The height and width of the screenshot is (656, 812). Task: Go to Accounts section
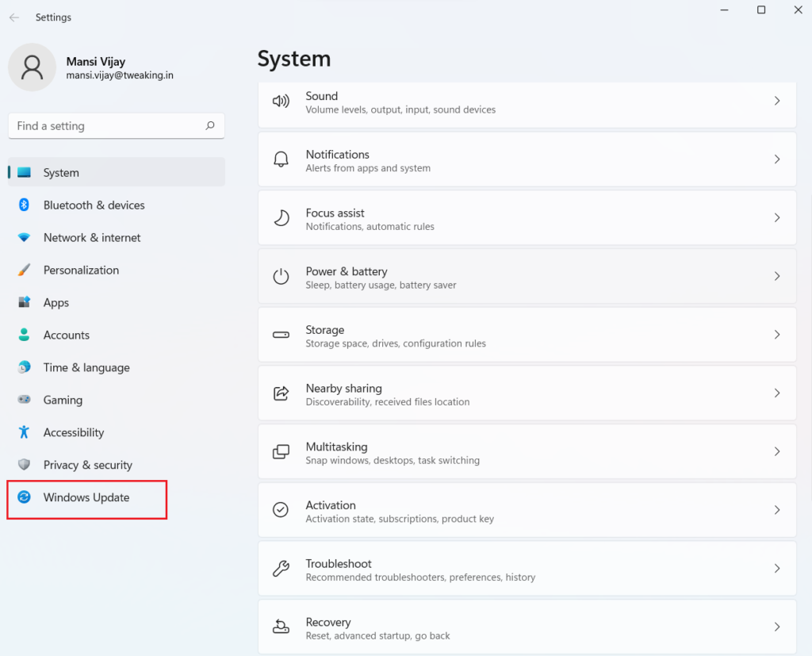(117, 335)
